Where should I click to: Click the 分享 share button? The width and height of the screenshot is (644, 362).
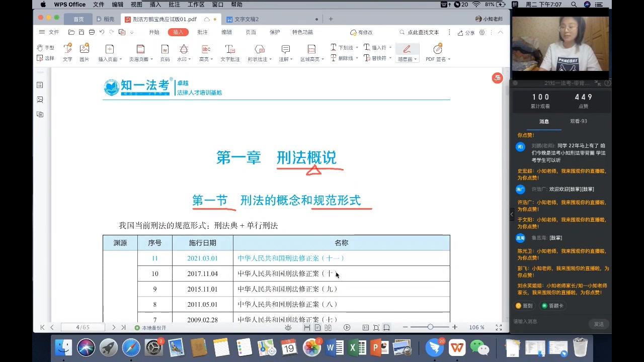tap(466, 32)
